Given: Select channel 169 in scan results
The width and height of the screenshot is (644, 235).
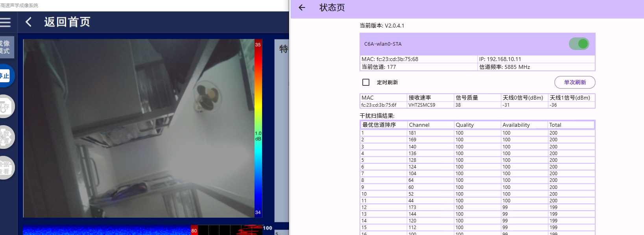Looking at the screenshot, I should pos(412,140).
